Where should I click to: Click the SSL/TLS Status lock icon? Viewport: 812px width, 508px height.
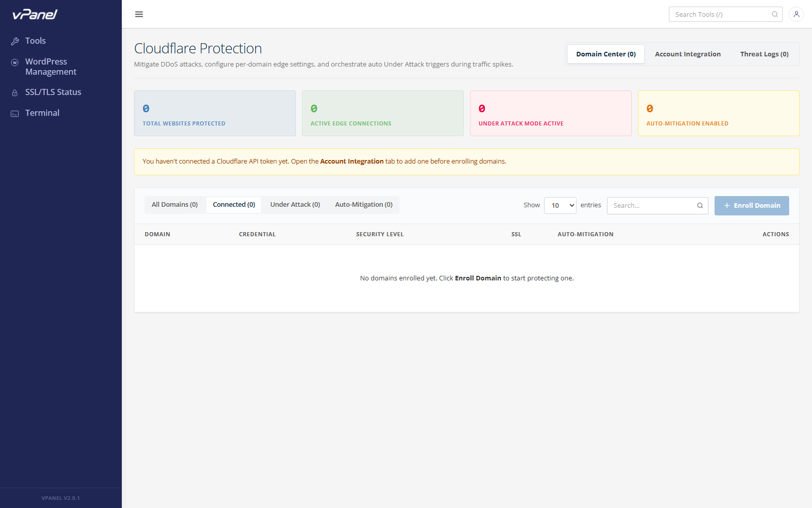[15, 93]
